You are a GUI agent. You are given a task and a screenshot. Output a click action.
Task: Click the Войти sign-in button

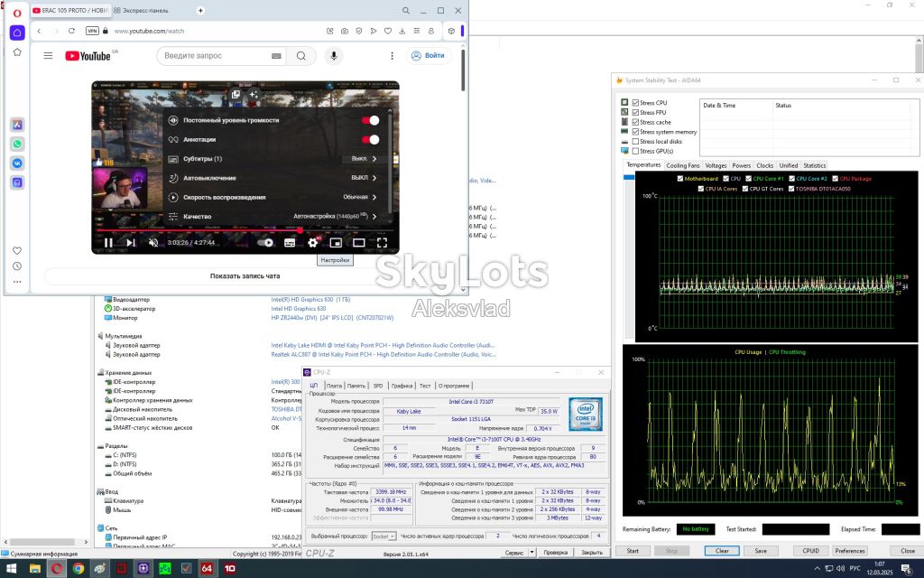click(429, 55)
